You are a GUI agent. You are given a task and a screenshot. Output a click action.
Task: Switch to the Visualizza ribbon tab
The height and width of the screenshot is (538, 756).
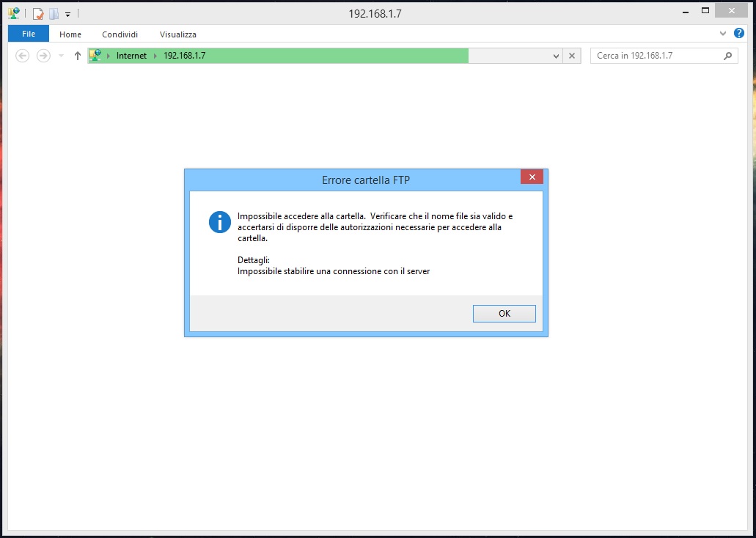(x=178, y=34)
